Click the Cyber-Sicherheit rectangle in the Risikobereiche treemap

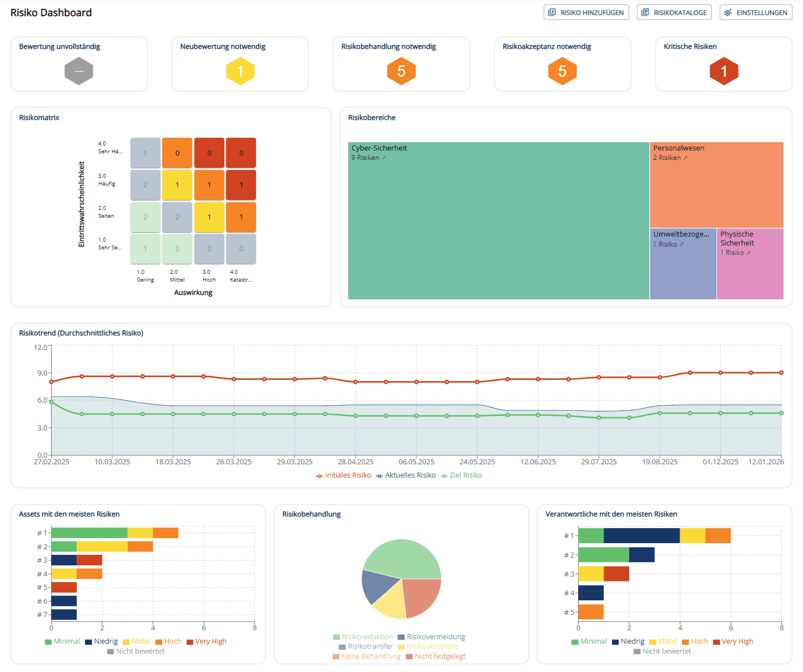[x=498, y=220]
